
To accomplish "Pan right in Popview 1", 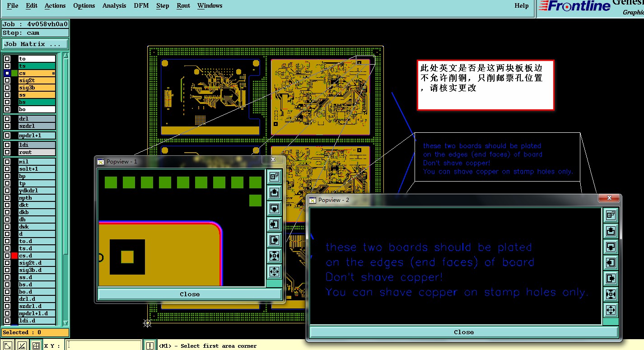I will tap(274, 240).
